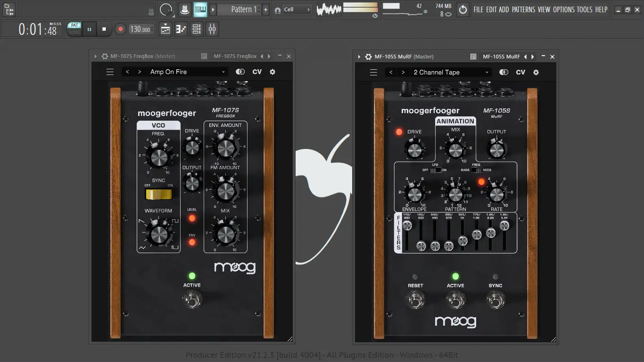Click the grid icon in MuRF title bar
The height and width of the screenshot is (362, 644).
tap(473, 57)
